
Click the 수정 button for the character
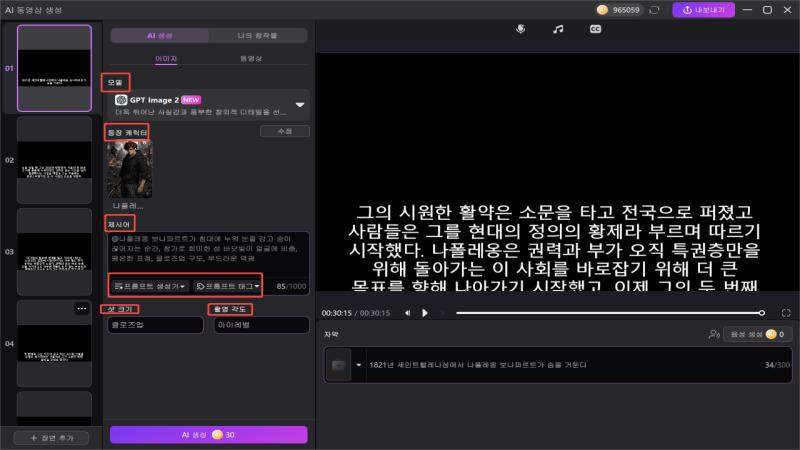285,131
